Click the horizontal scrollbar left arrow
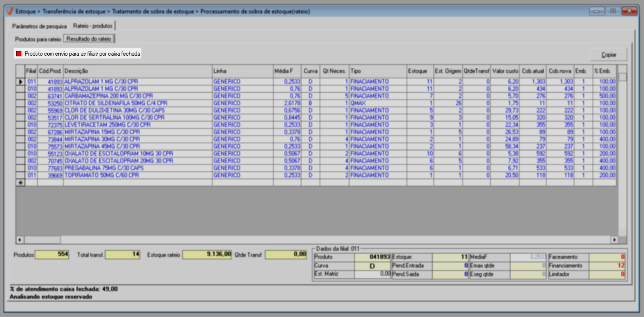This screenshot has width=644, height=317. click(x=20, y=240)
